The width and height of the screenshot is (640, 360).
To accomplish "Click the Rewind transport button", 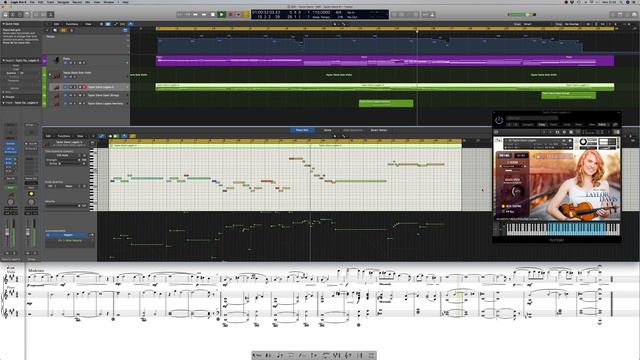I will [196, 14].
